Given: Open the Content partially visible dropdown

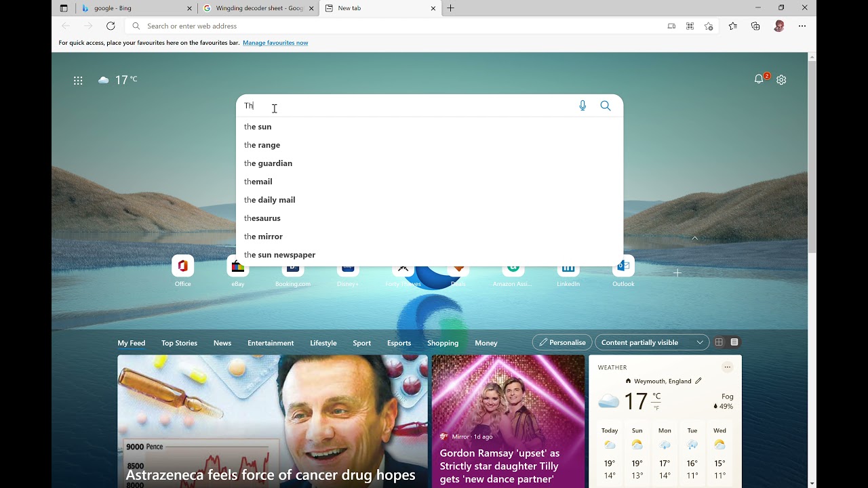Looking at the screenshot, I should 652,342.
